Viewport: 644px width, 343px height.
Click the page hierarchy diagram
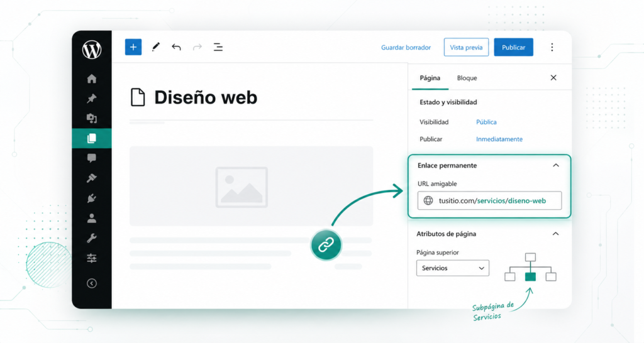click(x=530, y=268)
